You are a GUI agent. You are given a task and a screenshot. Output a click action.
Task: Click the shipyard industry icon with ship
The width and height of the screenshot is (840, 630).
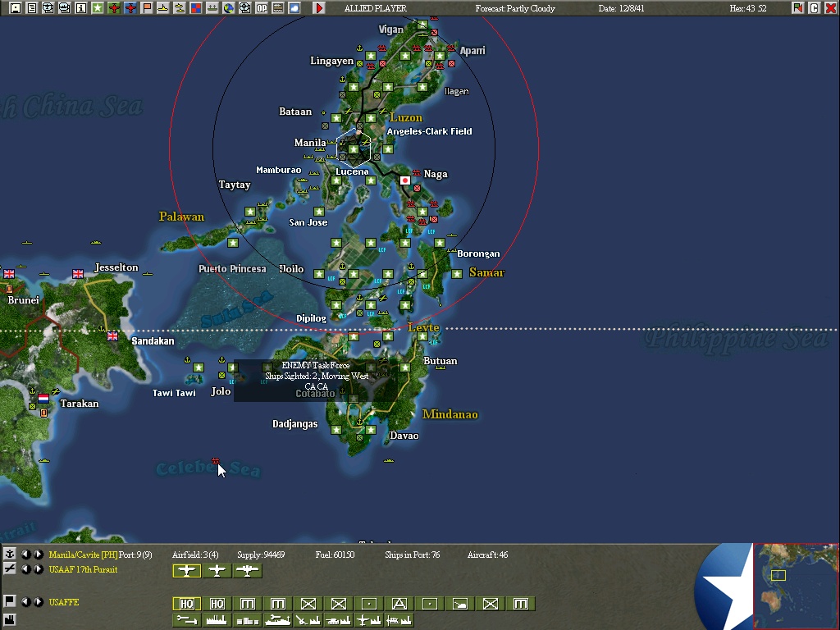(277, 620)
